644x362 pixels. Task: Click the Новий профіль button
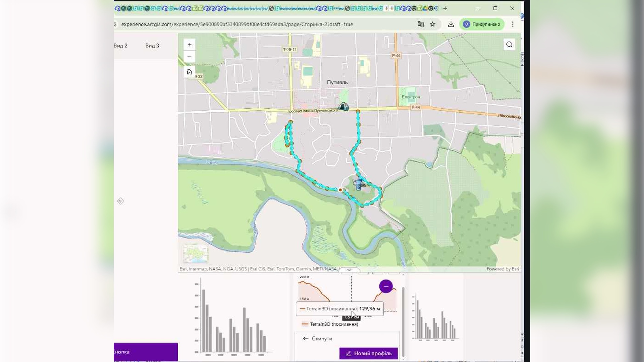pyautogui.click(x=368, y=353)
